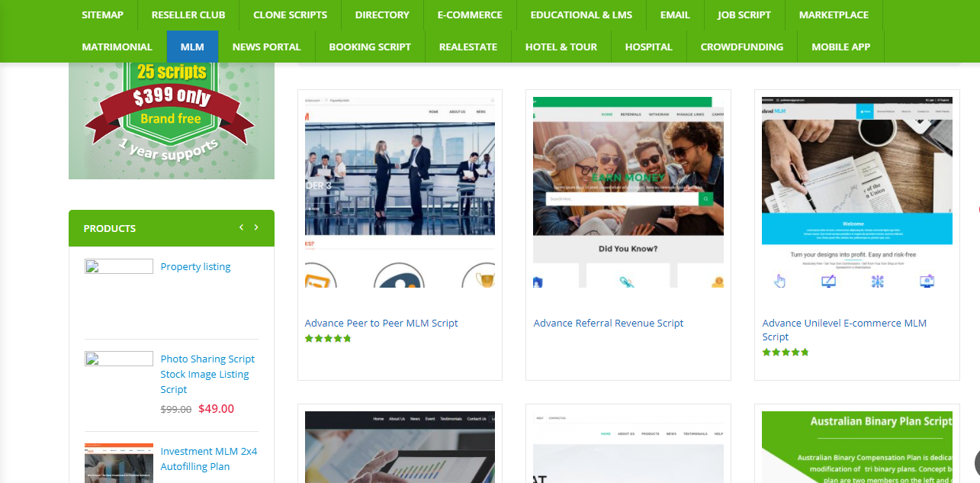
Task: Click the Advance Unilevel E-commerce MLM screenshot
Action: [857, 192]
